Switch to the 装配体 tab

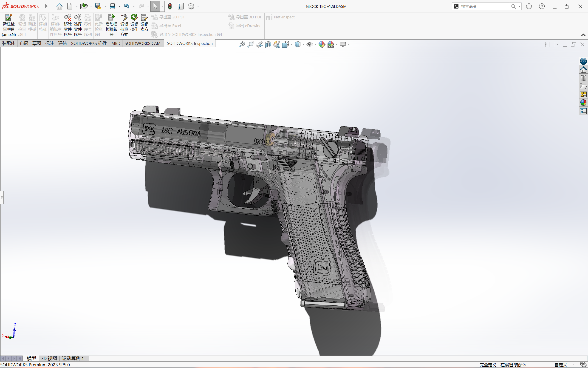(9, 43)
